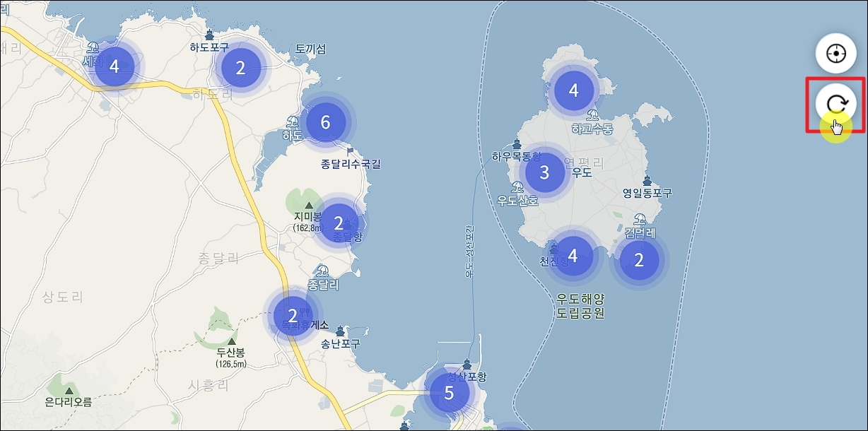Open the cluster of 2 below 검멀레
Viewport: 868px width, 431px height.
point(639,260)
